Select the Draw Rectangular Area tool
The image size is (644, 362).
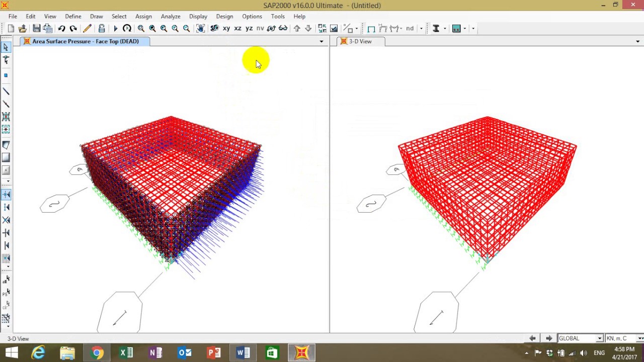[x=6, y=157]
